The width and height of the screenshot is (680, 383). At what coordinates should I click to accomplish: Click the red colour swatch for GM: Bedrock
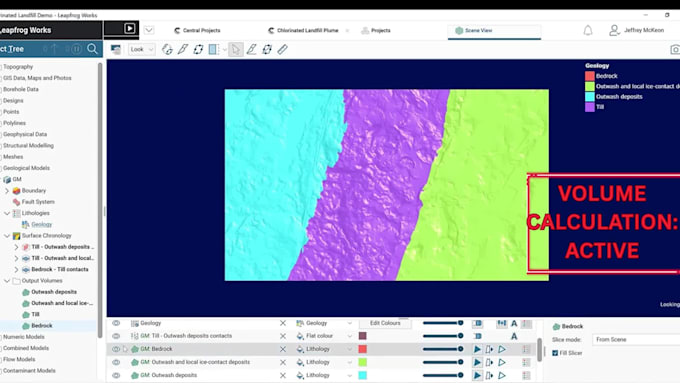[363, 349]
